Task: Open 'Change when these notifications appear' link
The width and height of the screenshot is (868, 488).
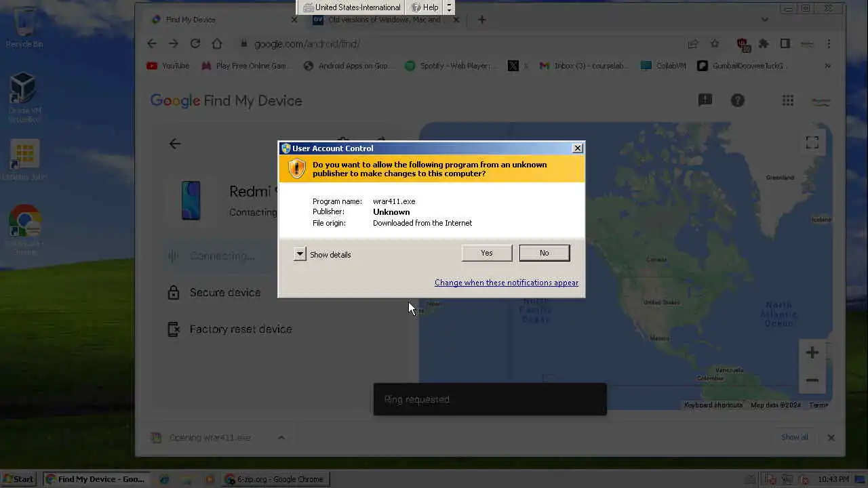Action: click(507, 283)
